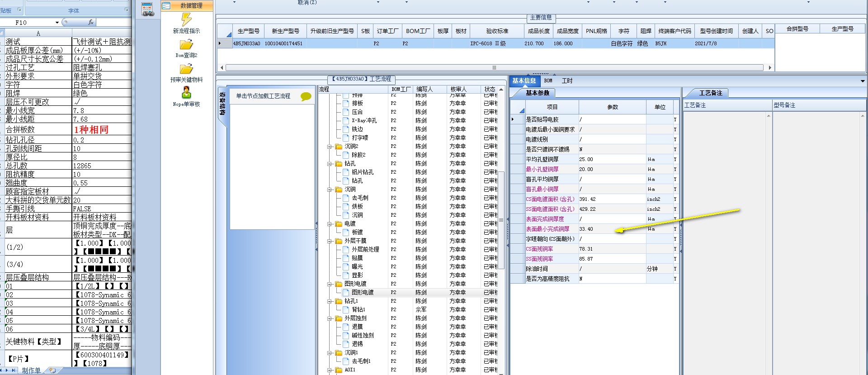
Task: Select the 4B5JH033A0 production model cell
Action: pyautogui.click(x=247, y=44)
